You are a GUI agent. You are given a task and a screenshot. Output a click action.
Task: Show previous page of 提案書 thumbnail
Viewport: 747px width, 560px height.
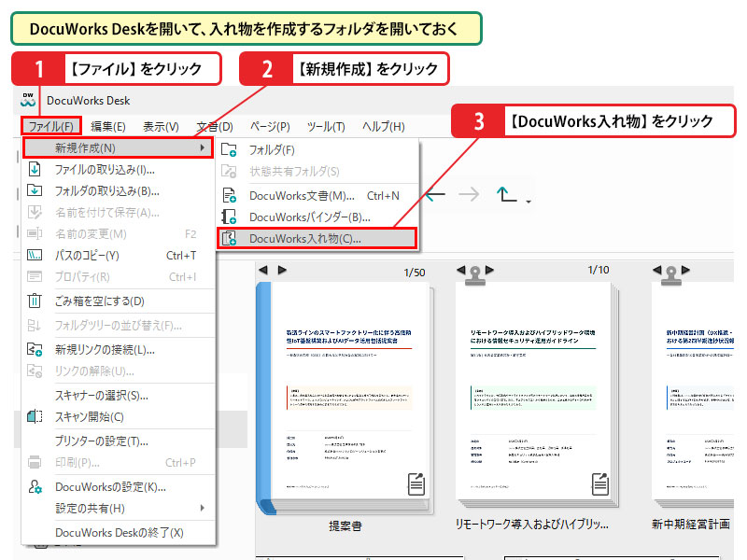[263, 270]
